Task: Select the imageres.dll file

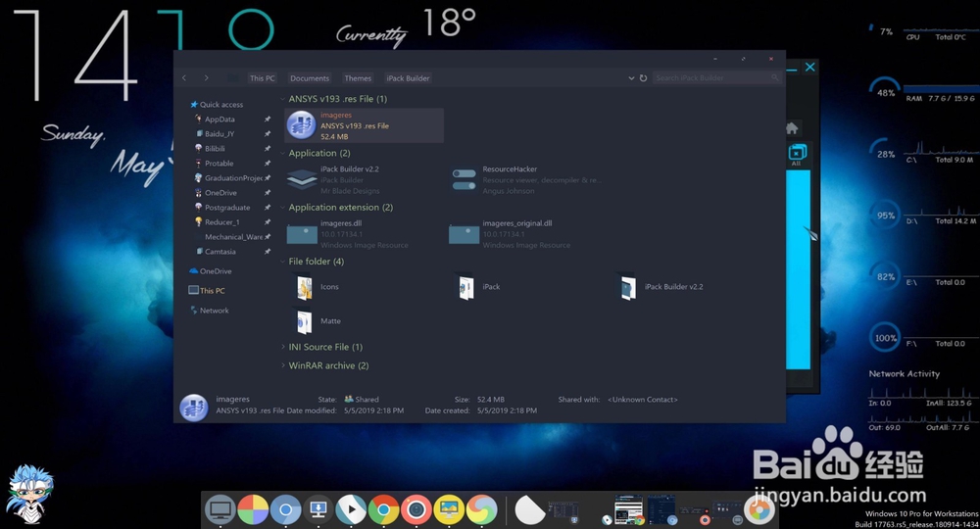Action: point(348,234)
